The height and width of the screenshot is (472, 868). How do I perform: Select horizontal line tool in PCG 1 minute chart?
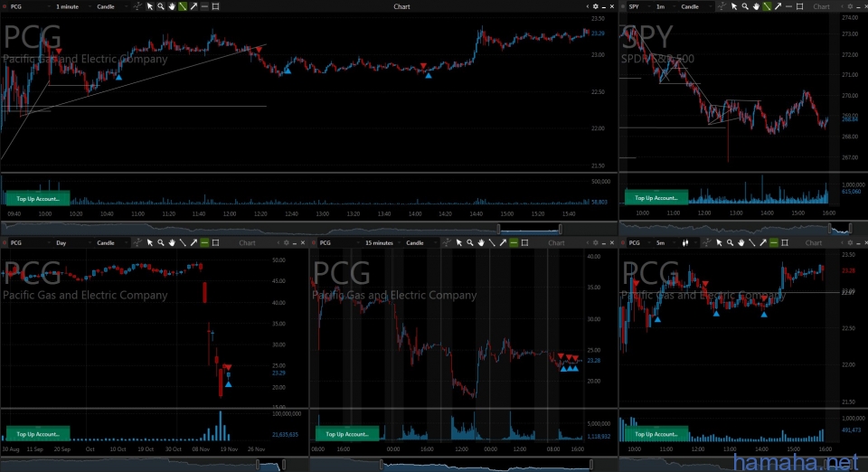click(x=204, y=6)
